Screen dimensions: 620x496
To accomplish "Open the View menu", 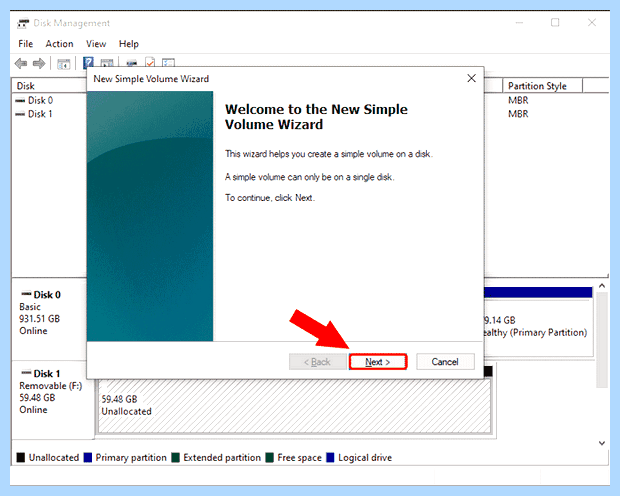I will (96, 44).
